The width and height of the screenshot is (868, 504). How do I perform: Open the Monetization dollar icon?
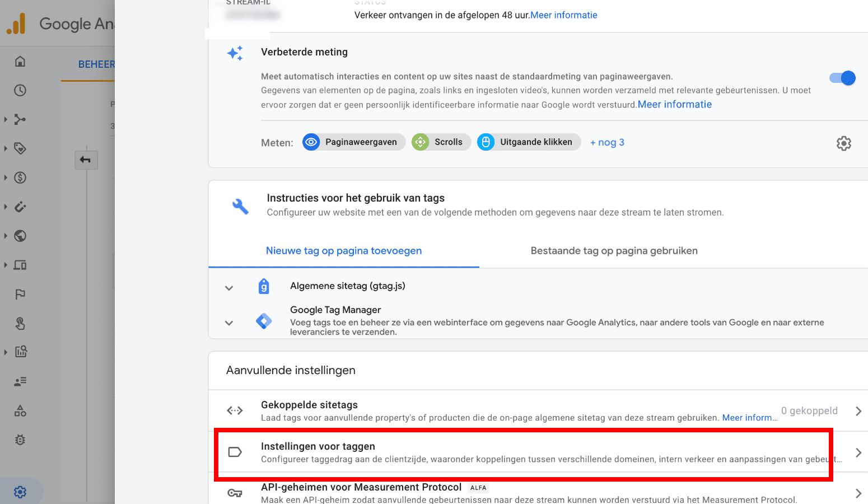pos(20,178)
